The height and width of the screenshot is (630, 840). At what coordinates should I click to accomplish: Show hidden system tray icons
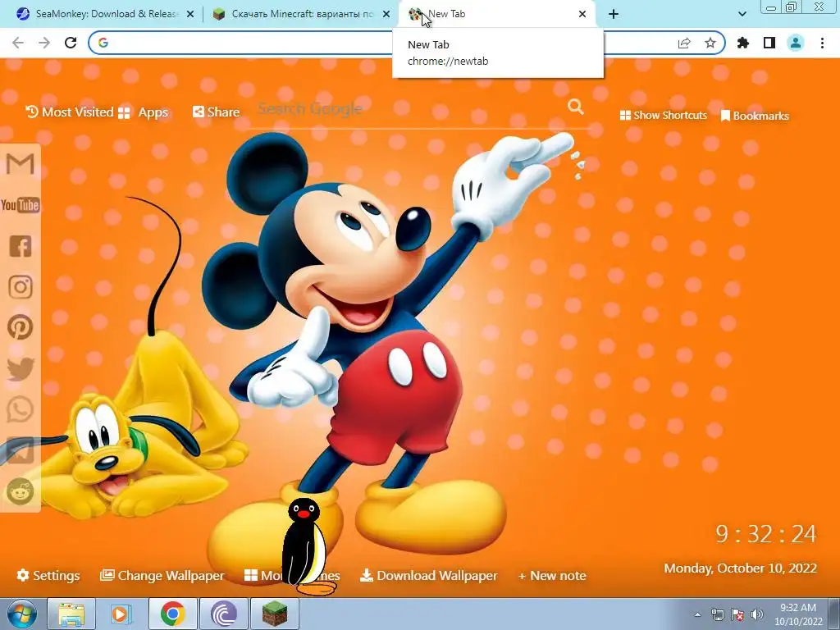pos(697,614)
